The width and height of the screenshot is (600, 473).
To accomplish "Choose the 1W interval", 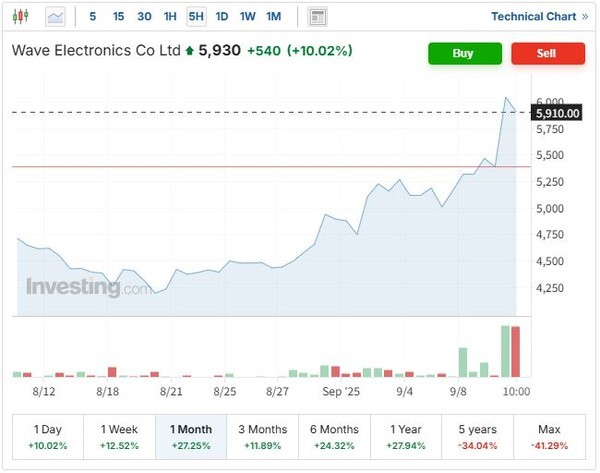I will coord(247,16).
